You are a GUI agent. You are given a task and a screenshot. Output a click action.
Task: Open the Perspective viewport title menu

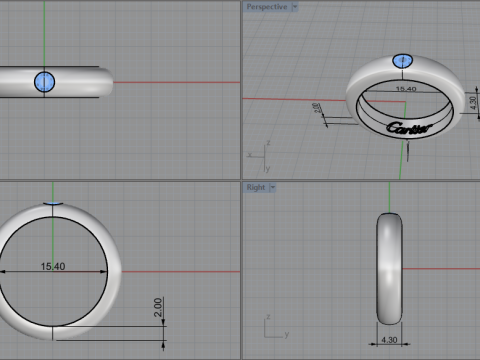click(267, 7)
